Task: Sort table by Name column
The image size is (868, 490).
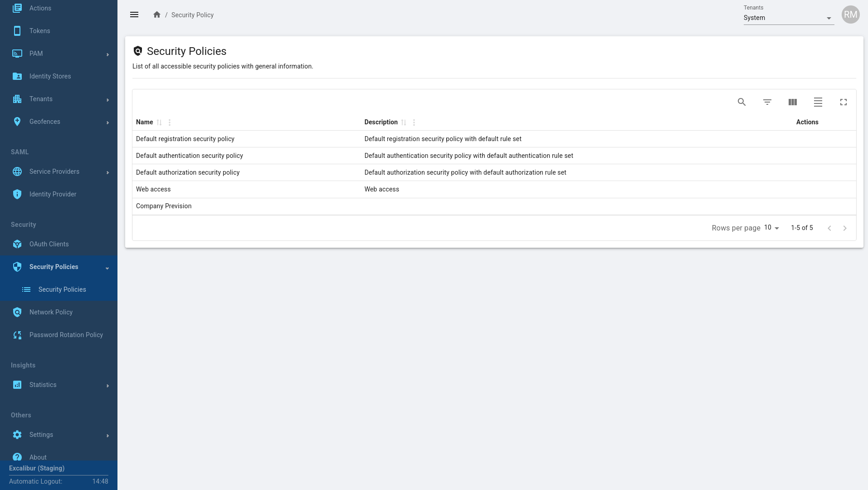Action: pyautogui.click(x=159, y=122)
